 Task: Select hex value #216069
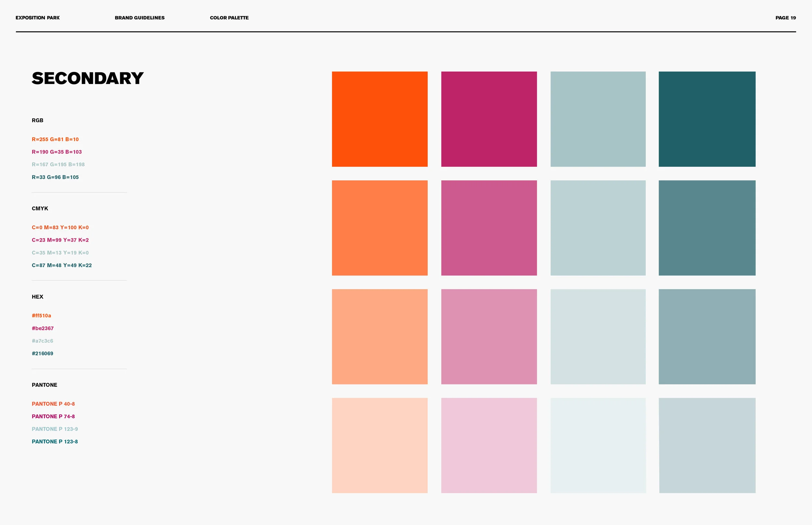tap(42, 354)
